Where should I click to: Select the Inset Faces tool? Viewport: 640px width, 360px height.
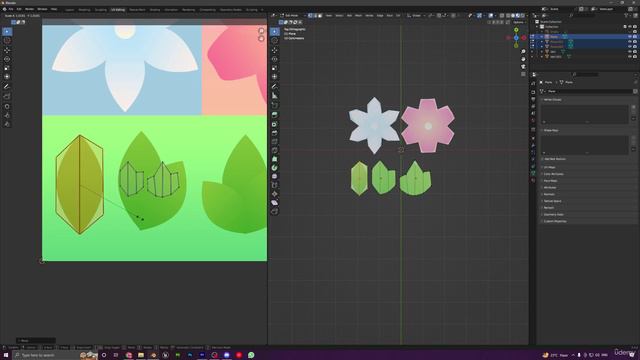click(275, 124)
